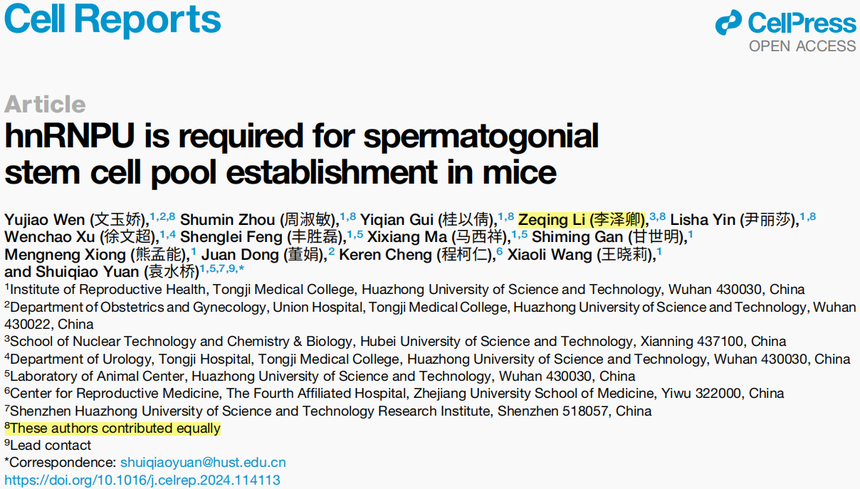
Task: Click the OPEN ACCESS label
Action: (x=802, y=47)
